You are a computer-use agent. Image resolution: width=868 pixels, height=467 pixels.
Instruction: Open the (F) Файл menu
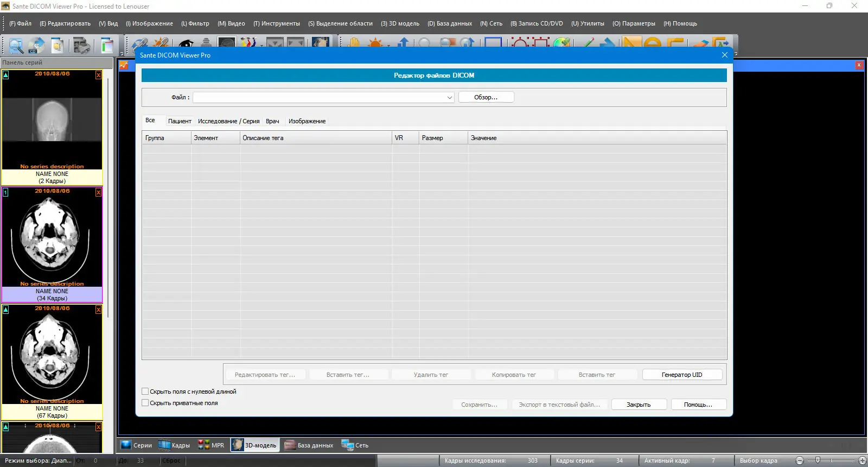coord(21,23)
